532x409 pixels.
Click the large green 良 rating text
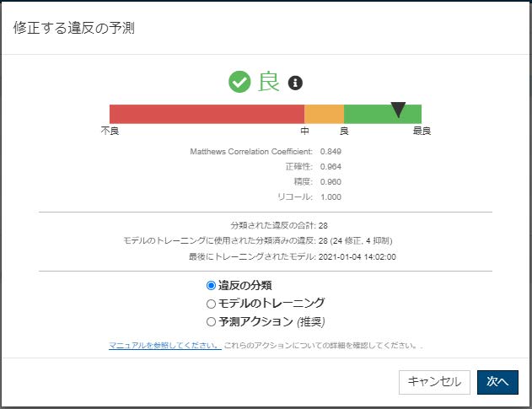(x=268, y=82)
